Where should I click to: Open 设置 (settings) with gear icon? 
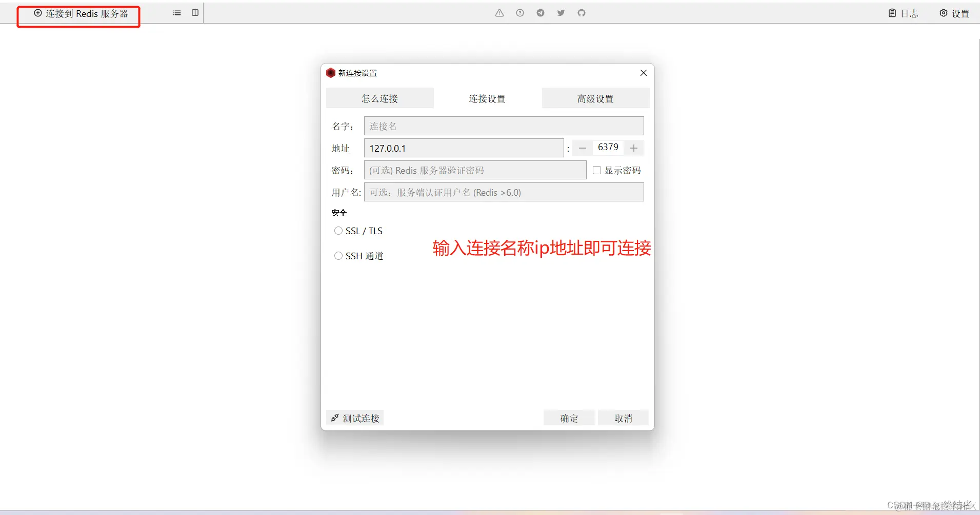pos(954,13)
